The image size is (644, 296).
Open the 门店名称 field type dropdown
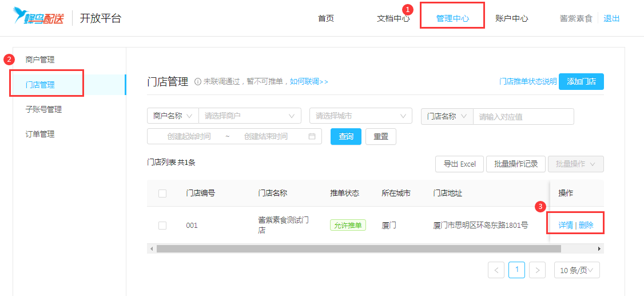click(x=447, y=116)
